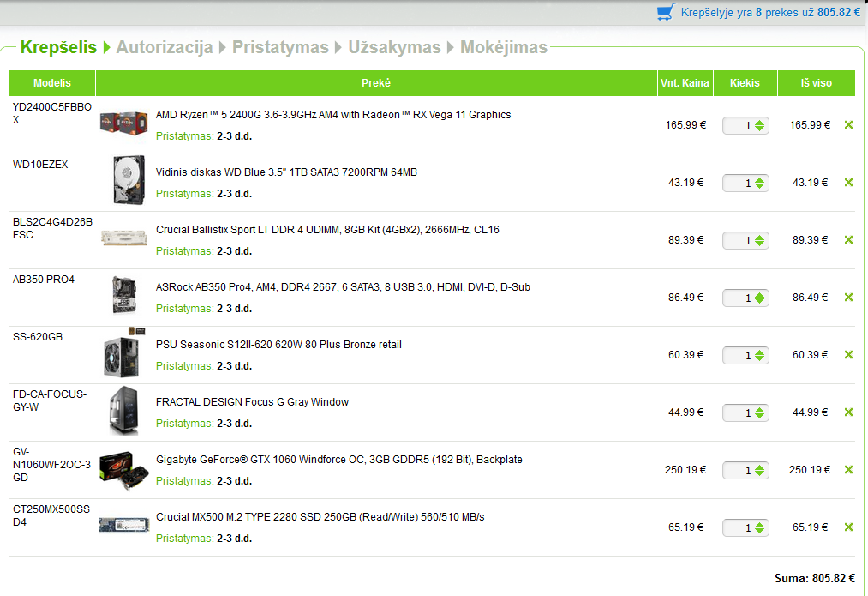Select the Pristatymas checkout step

click(x=280, y=47)
